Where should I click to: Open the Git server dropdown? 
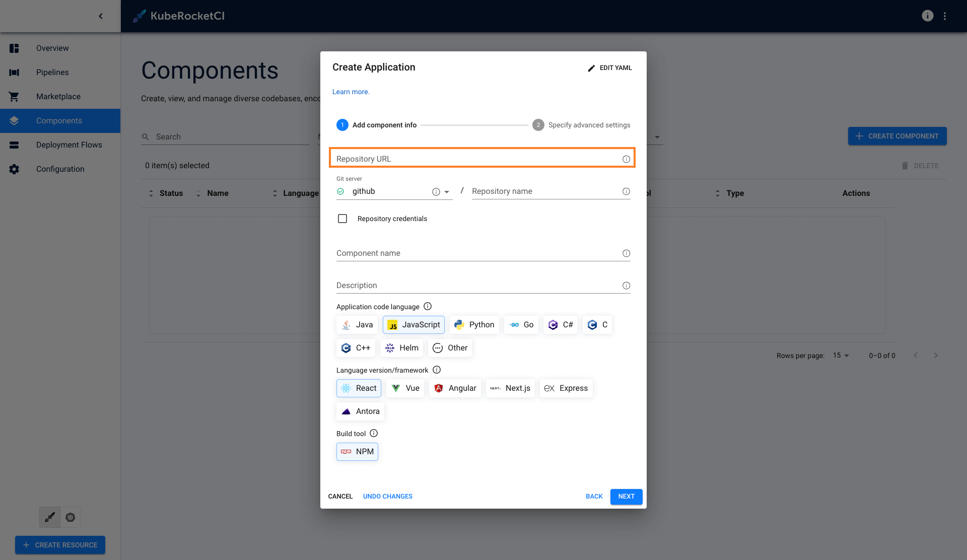[447, 191]
